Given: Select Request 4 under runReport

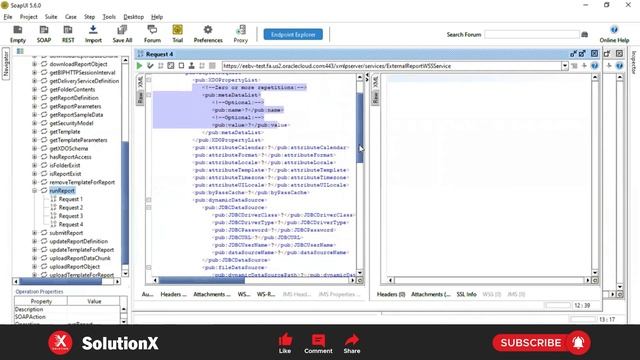Looking at the screenshot, I should coord(71,224).
